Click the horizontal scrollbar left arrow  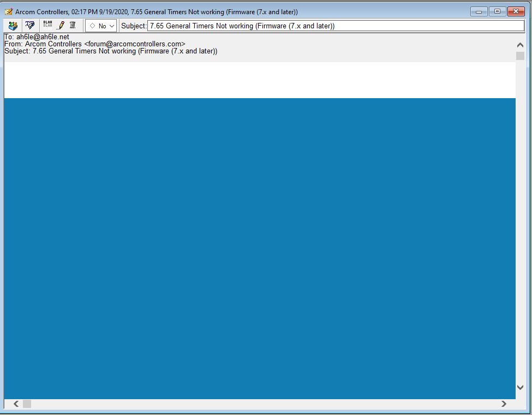click(x=16, y=404)
